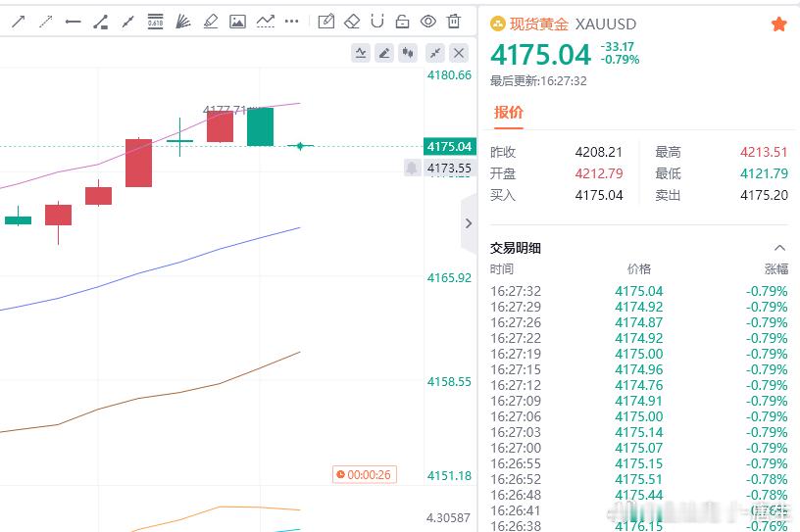
Task: Select the 0.618 Fibonacci retracement tool
Action: [155, 22]
